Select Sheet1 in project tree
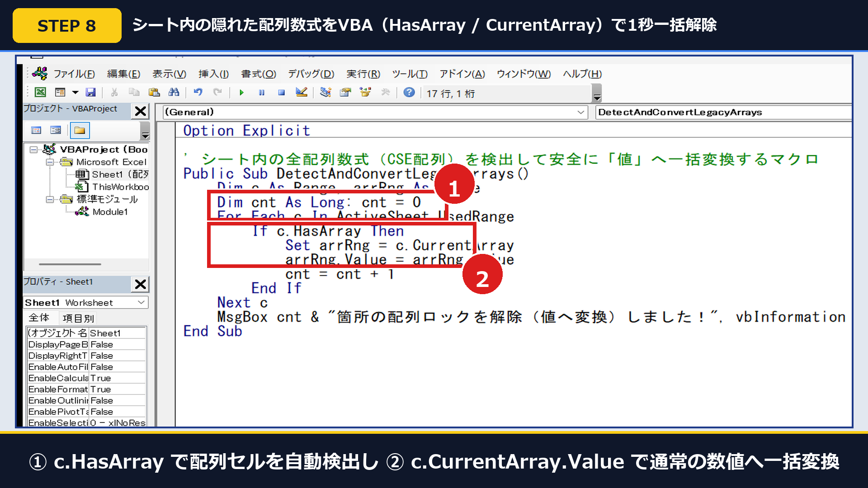 pyautogui.click(x=112, y=174)
